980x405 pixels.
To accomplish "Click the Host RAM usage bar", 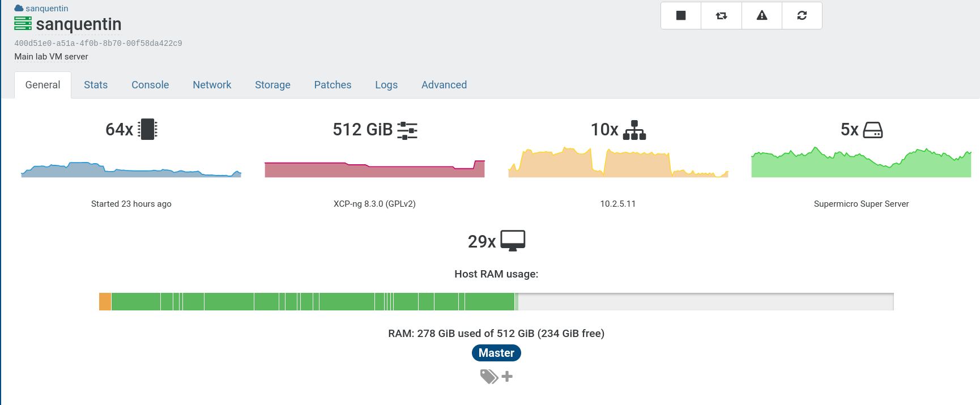I will [x=496, y=301].
